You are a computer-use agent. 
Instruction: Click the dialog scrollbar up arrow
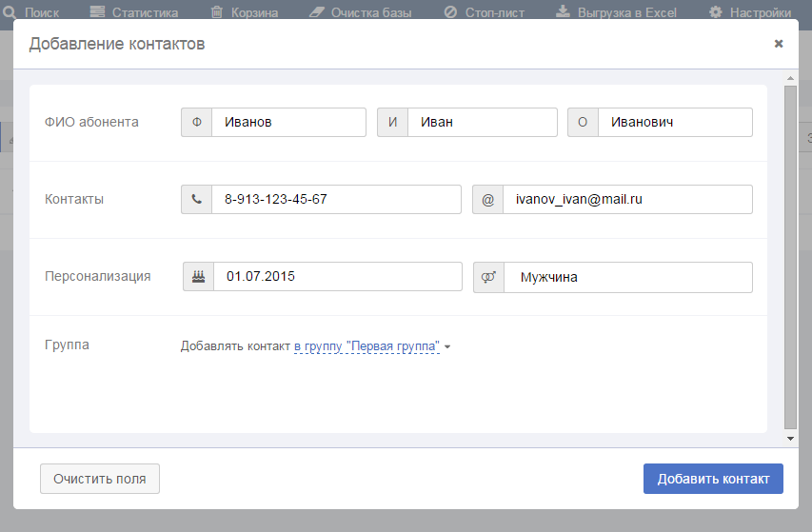click(x=790, y=78)
